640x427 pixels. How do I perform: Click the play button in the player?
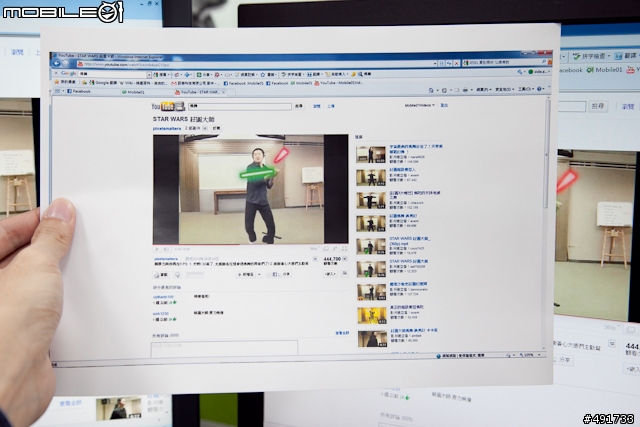157,249
